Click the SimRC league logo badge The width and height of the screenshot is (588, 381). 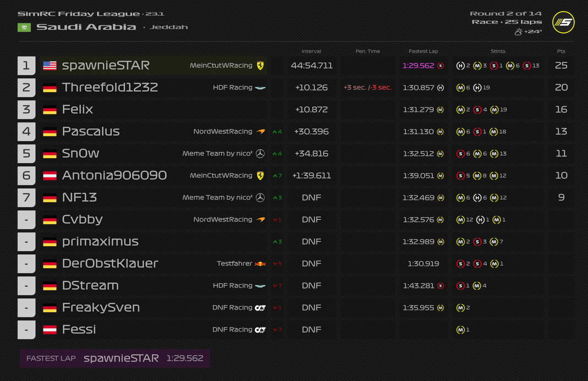pyautogui.click(x=563, y=23)
